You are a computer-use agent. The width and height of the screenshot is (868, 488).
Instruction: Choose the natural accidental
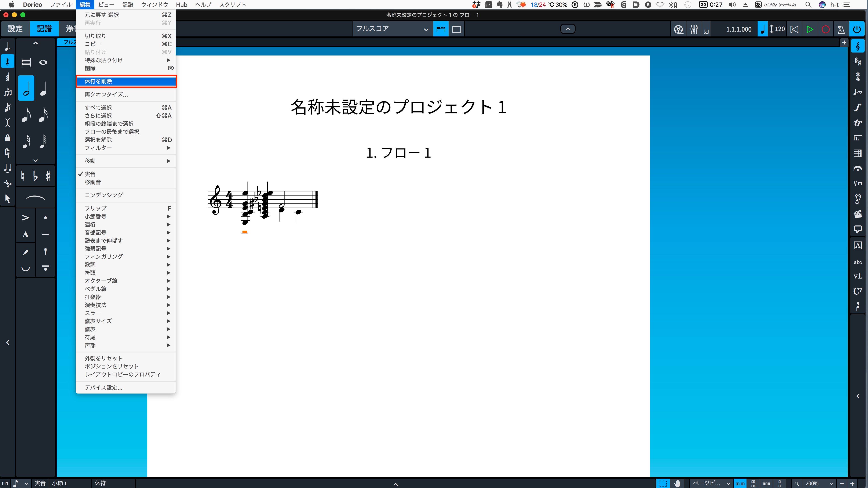point(23,176)
